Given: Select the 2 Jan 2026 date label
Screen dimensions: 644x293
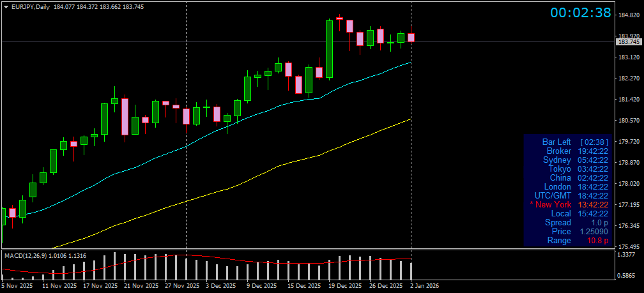Looking at the screenshot, I should [425, 286].
